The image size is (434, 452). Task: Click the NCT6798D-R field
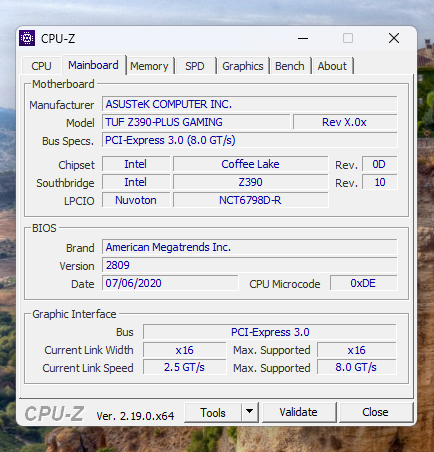pos(250,200)
